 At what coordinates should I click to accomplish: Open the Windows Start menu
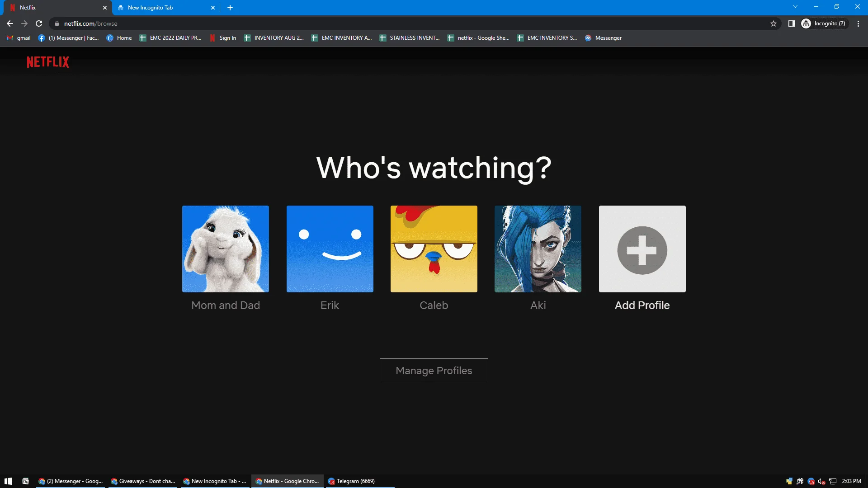click(8, 481)
